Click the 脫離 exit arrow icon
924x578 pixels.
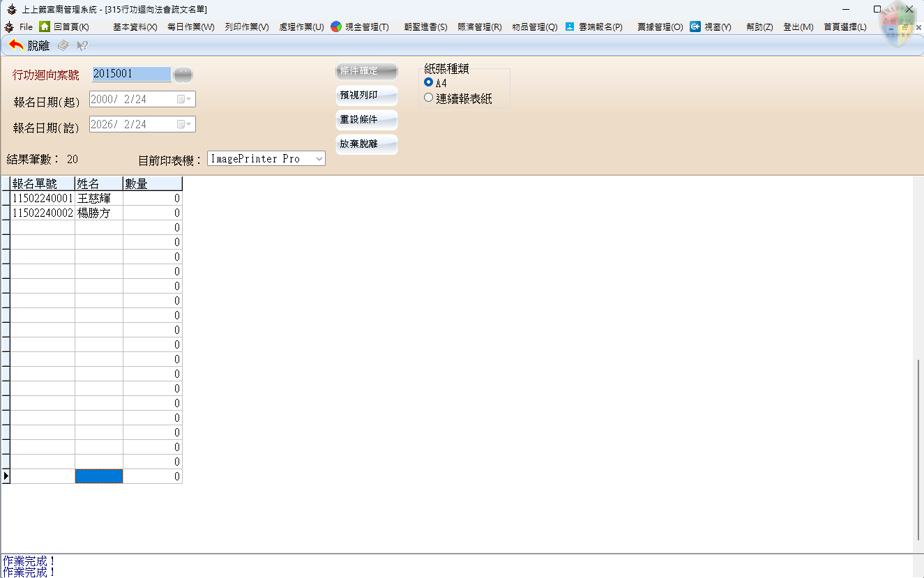16,45
